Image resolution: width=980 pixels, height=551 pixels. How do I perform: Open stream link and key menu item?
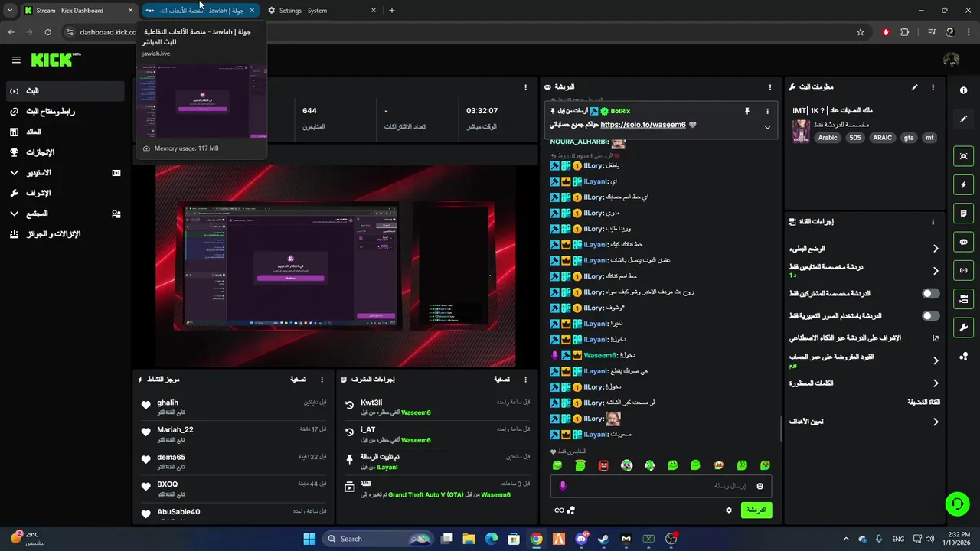point(65,112)
